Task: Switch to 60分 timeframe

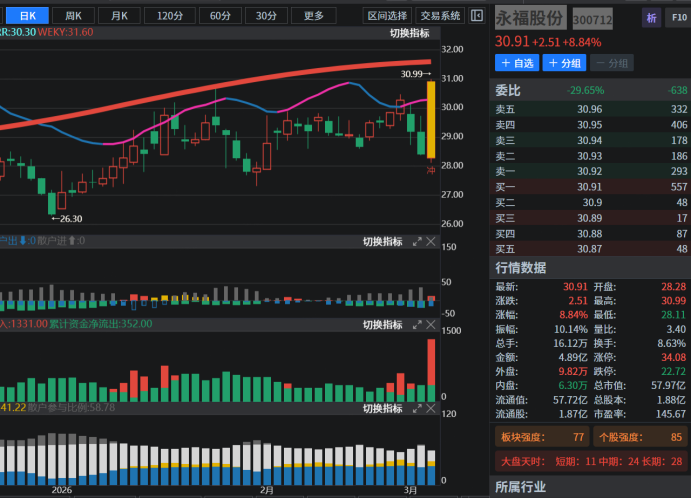Action: [219, 15]
